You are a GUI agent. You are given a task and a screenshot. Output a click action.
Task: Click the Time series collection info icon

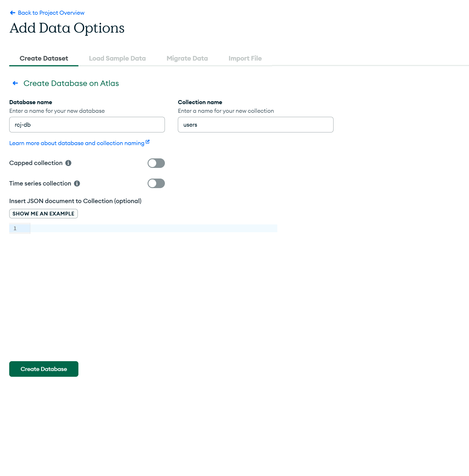click(77, 183)
